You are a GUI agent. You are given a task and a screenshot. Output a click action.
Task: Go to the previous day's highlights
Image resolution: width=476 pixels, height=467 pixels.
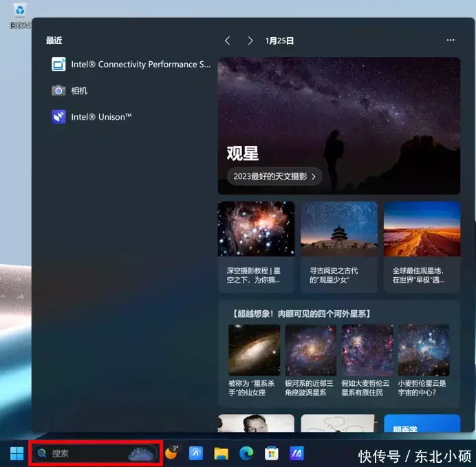click(228, 41)
